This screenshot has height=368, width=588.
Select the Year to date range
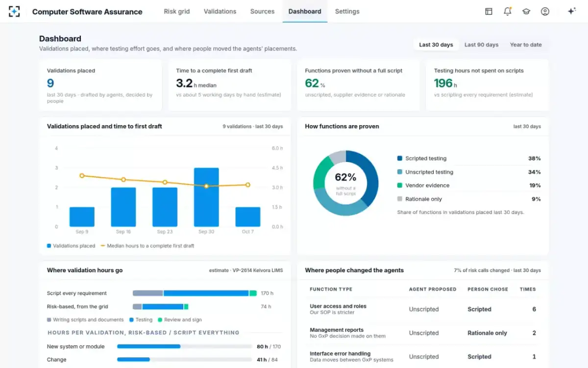pos(526,45)
